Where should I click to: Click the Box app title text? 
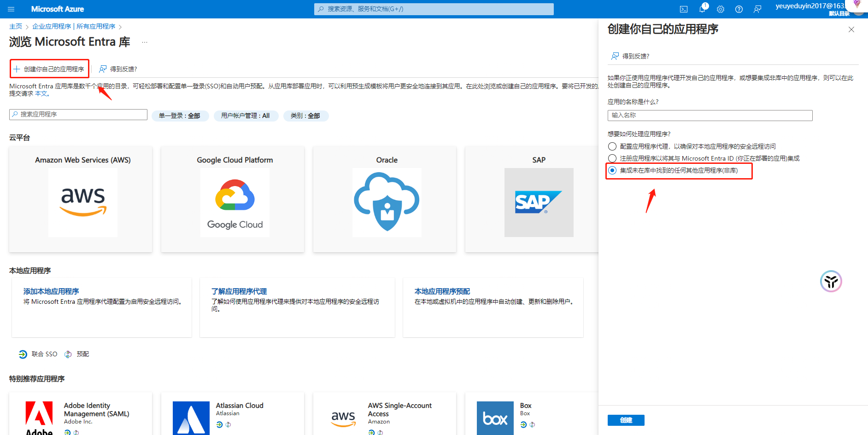(526, 406)
